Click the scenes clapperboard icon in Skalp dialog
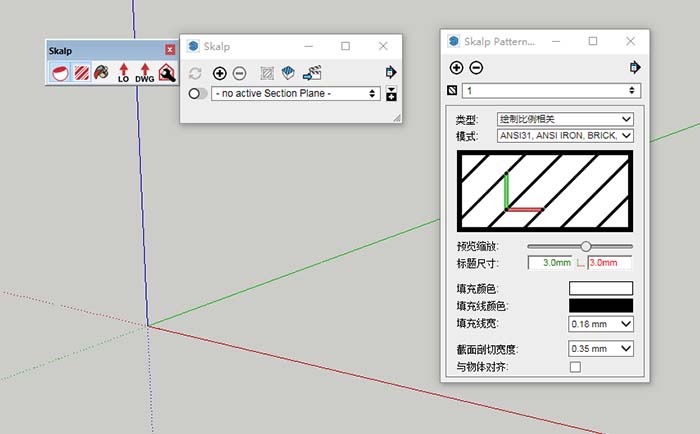This screenshot has width=700, height=434. tap(312, 73)
